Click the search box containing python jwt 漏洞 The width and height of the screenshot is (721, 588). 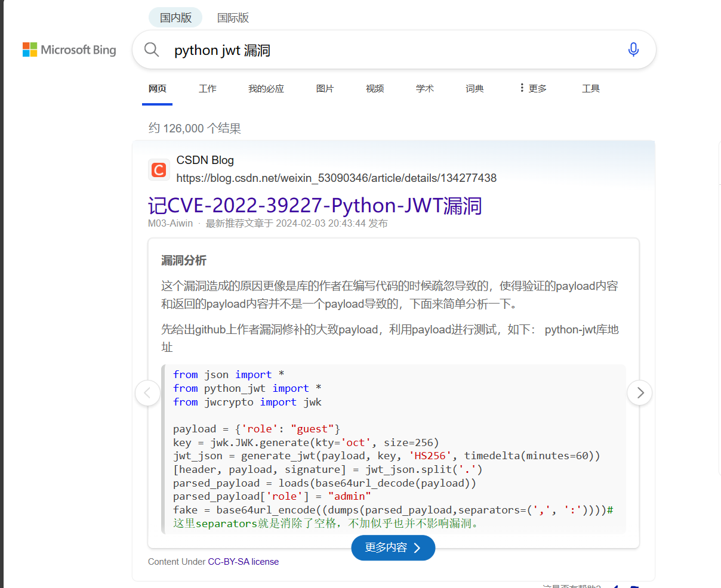click(394, 50)
